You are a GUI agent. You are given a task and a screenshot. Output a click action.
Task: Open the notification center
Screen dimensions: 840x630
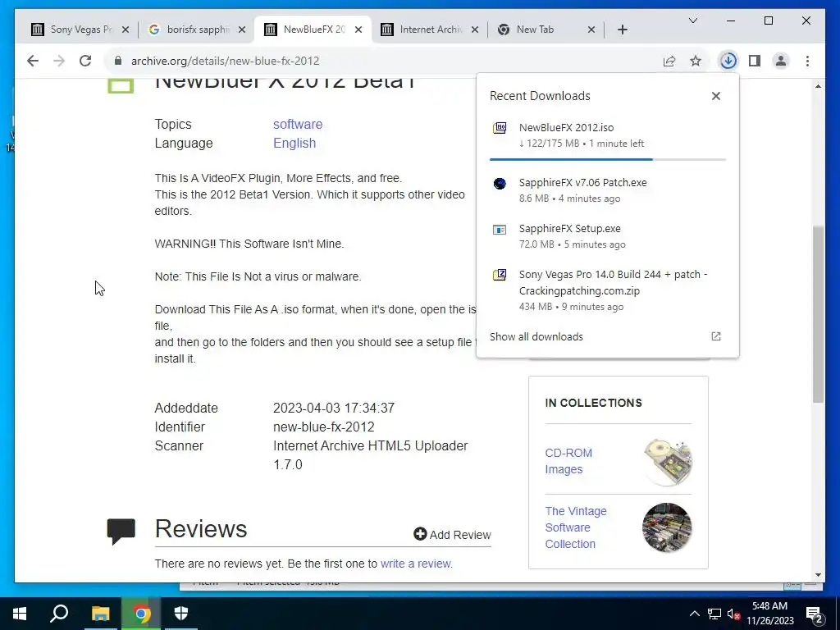tap(815, 614)
